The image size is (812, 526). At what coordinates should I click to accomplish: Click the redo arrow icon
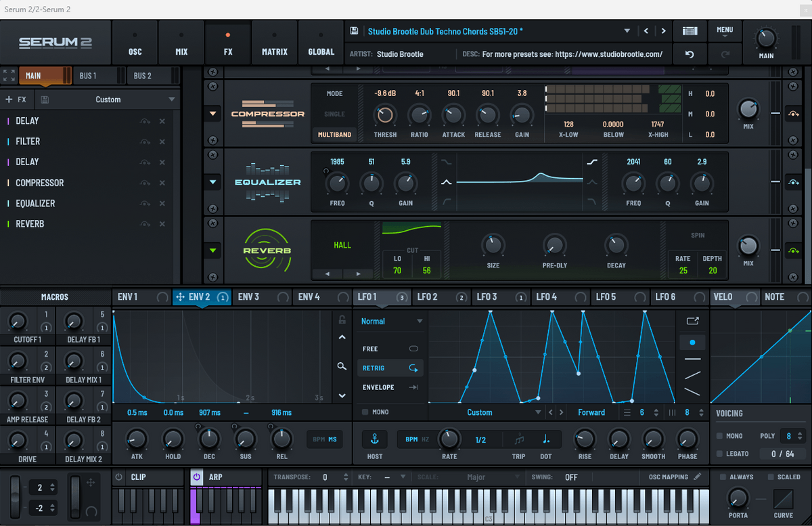725,54
